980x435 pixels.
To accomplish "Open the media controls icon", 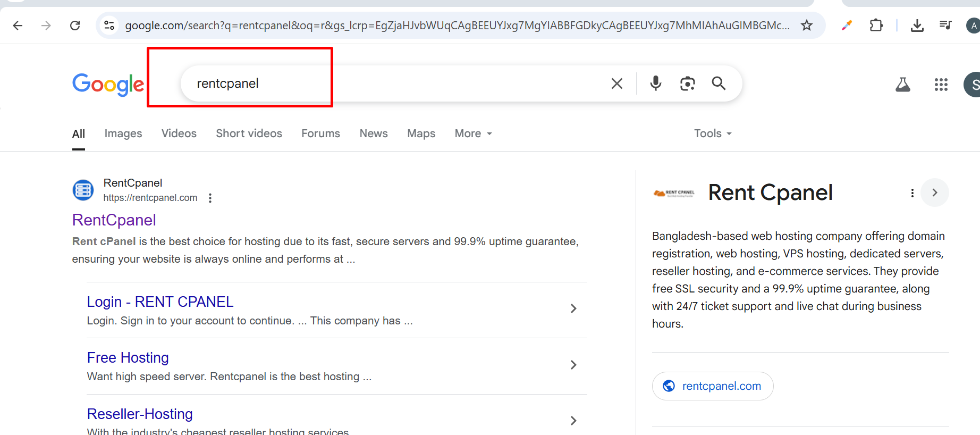I will click(945, 25).
